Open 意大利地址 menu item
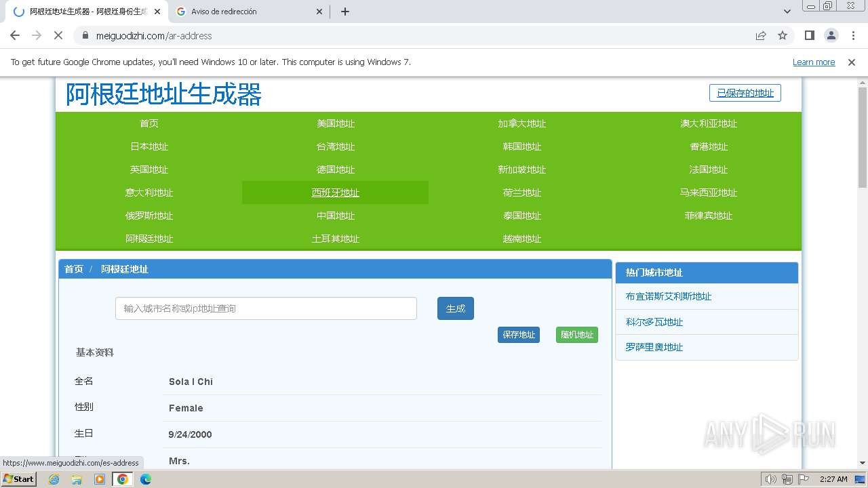Viewport: 868px width, 488px height. coord(149,192)
